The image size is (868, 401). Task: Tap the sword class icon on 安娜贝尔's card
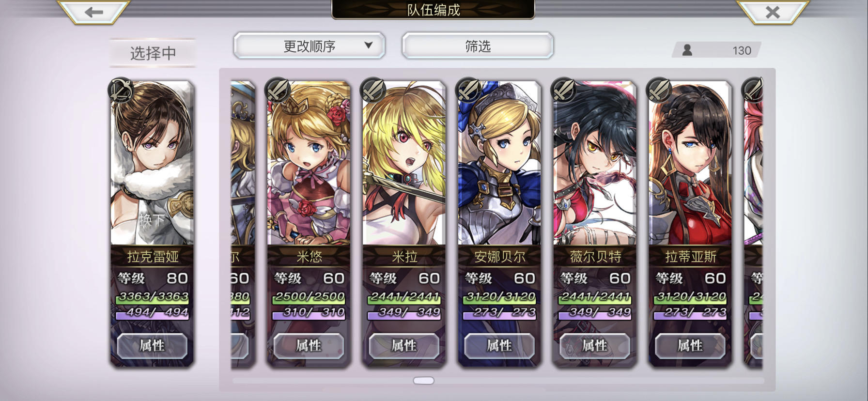[468, 90]
